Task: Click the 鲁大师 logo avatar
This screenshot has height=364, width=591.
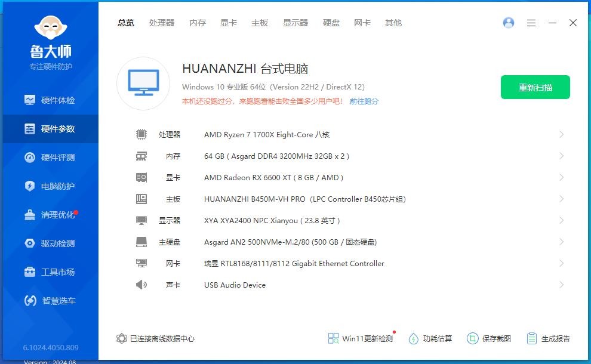Action: click(51, 27)
